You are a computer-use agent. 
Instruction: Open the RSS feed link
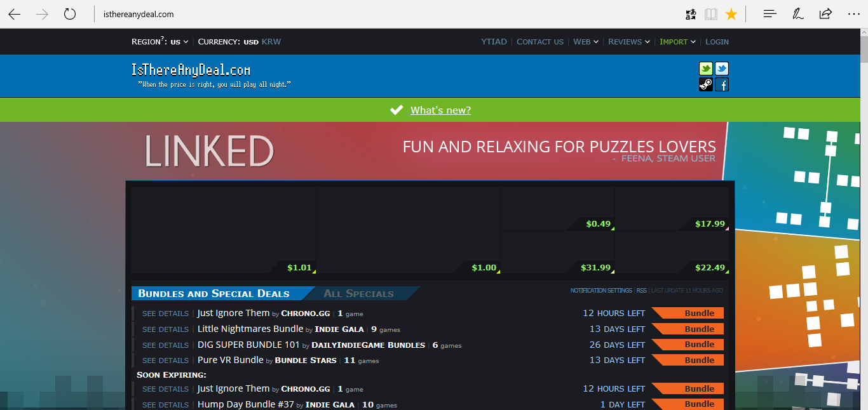tap(642, 291)
